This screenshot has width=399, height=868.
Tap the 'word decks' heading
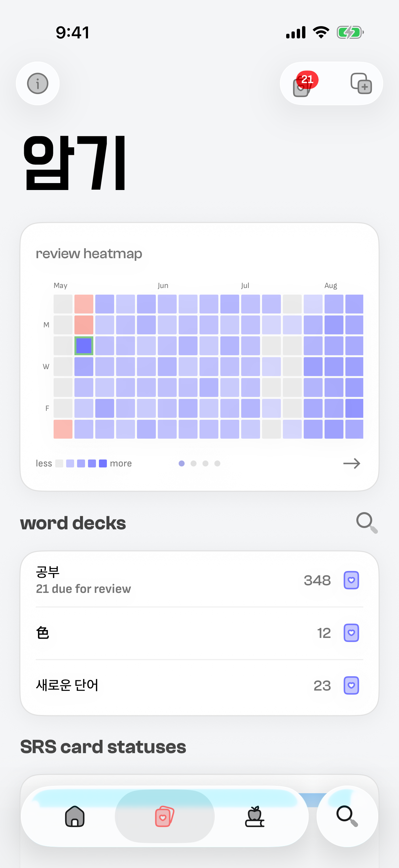(73, 523)
